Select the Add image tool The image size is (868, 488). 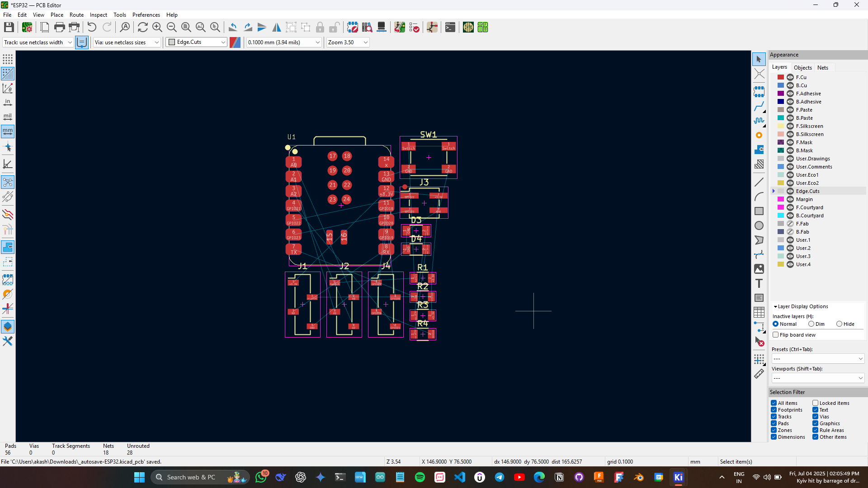pos(759,269)
